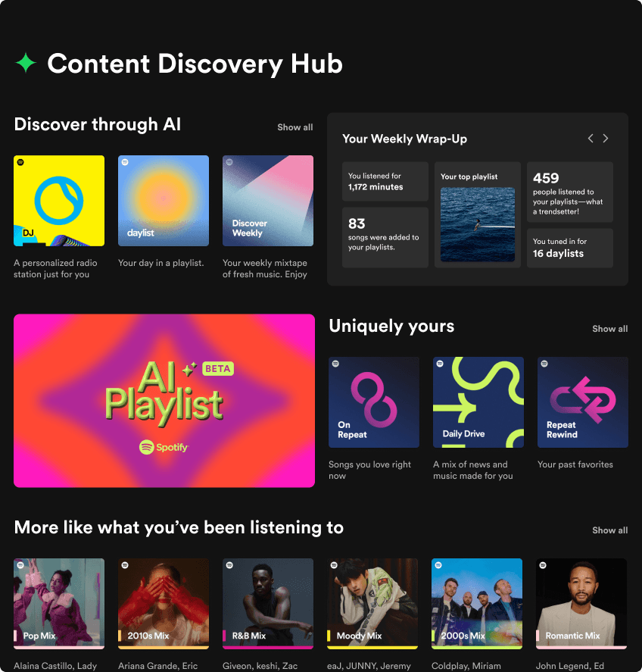Screen dimensions: 642x672
Task: Click the '459 people listened' card
Action: pos(570,192)
